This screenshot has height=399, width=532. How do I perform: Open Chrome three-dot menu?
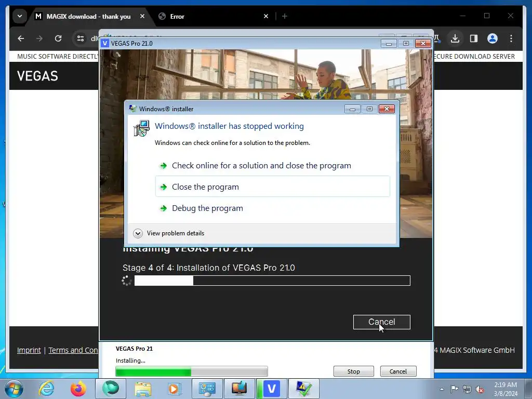[511, 38]
